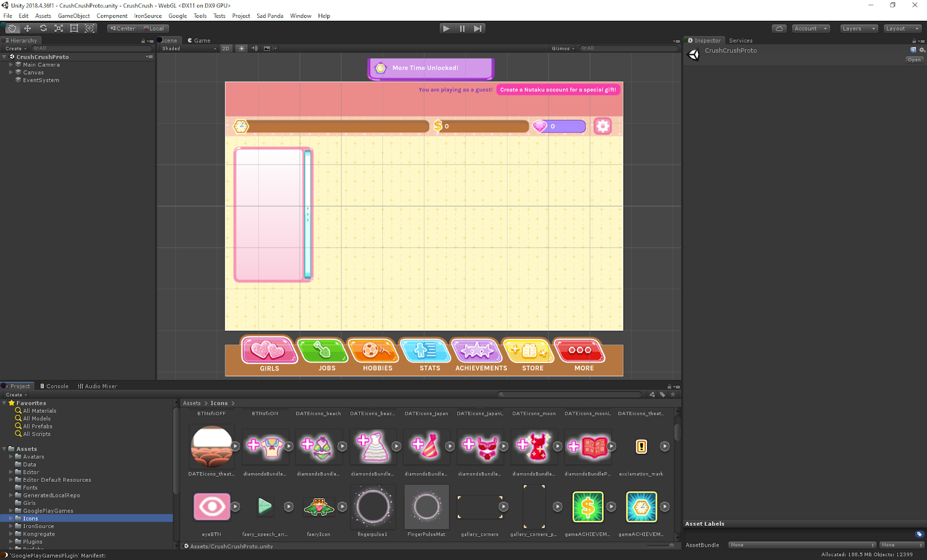Select the GooglePlayGames folder

48,511
